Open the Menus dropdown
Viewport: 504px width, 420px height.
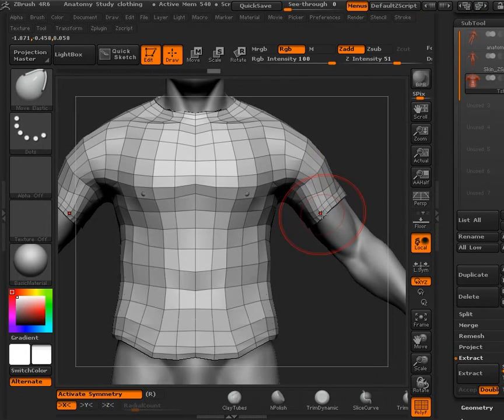pyautogui.click(x=357, y=6)
